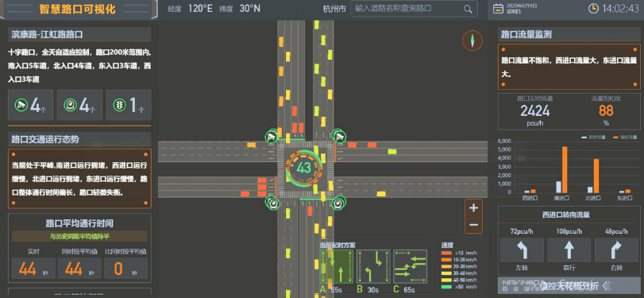Select the 右转 right-turn flow tile
Screen dimensions: 644x298
tap(616, 250)
